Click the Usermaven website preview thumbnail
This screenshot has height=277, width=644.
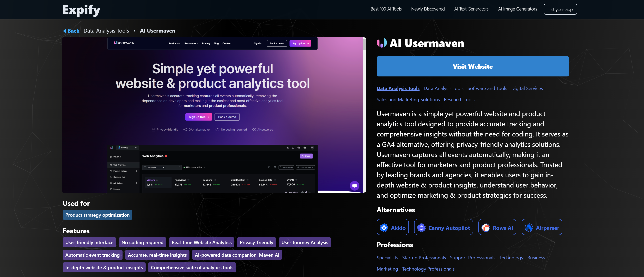tap(214, 115)
